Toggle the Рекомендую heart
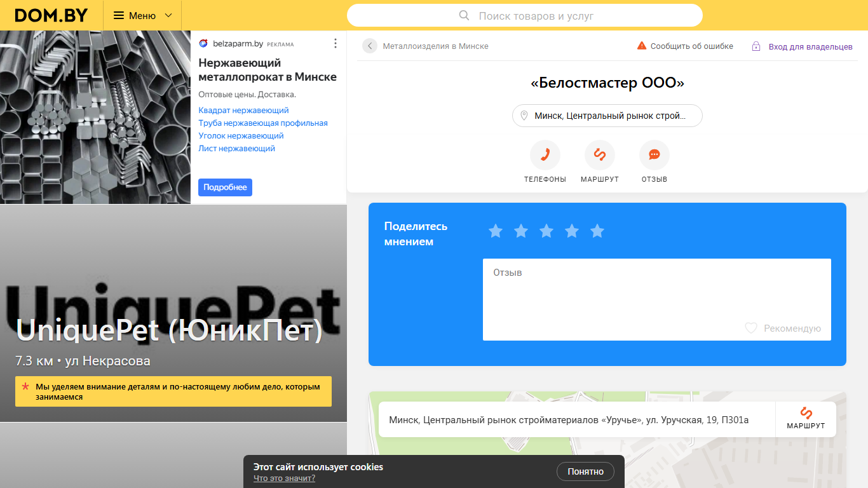The image size is (868, 488). point(751,329)
